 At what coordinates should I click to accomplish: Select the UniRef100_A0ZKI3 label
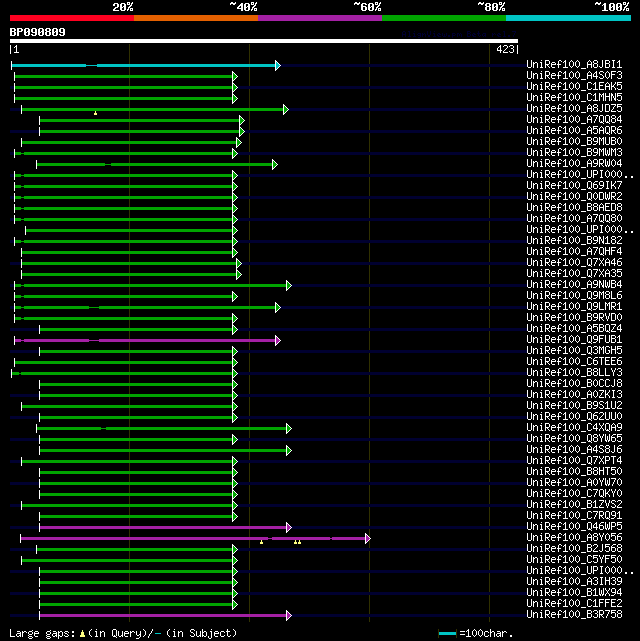coord(574,395)
